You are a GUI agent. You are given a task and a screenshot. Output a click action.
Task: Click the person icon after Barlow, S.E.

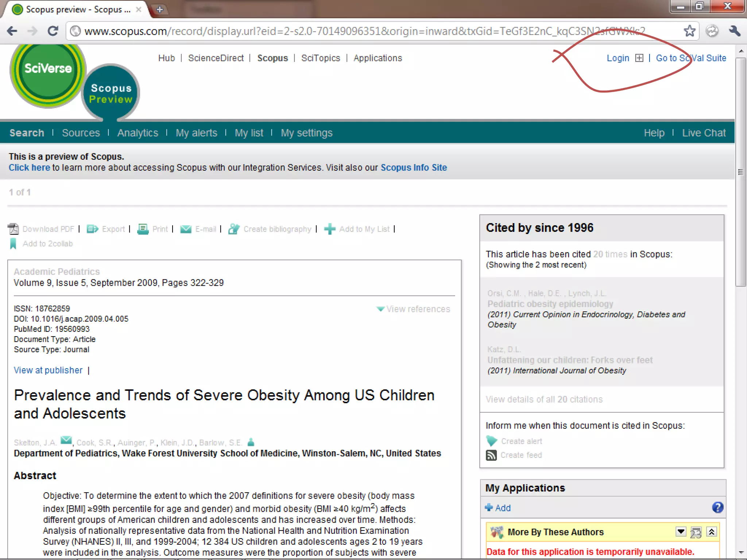(251, 442)
